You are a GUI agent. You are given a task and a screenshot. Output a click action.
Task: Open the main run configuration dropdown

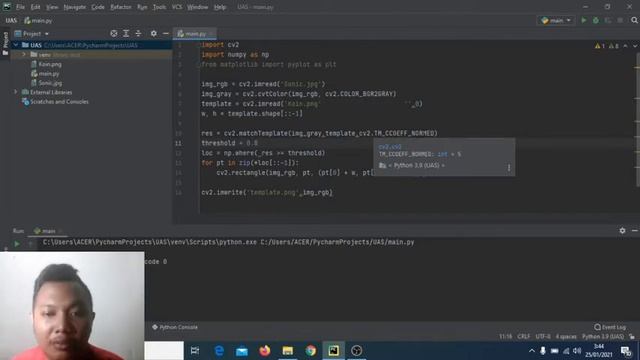pos(556,20)
